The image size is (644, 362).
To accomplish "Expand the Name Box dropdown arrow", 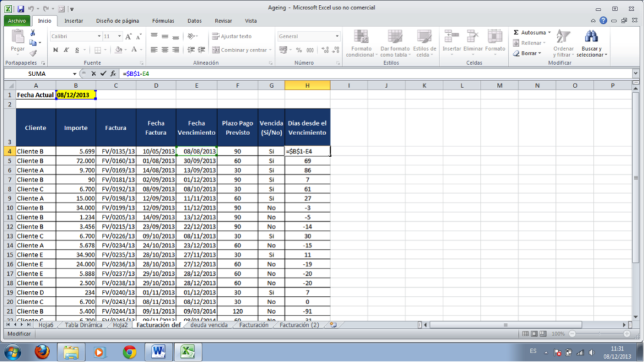I will [x=76, y=74].
